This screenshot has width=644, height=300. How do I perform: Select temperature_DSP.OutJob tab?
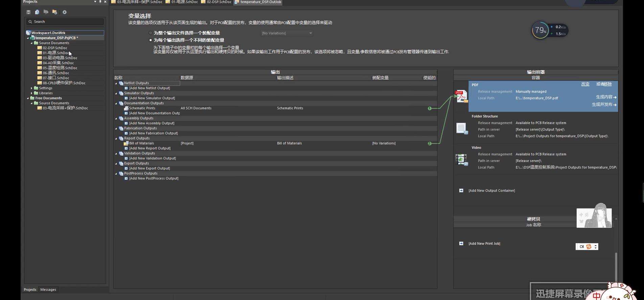tap(258, 2)
